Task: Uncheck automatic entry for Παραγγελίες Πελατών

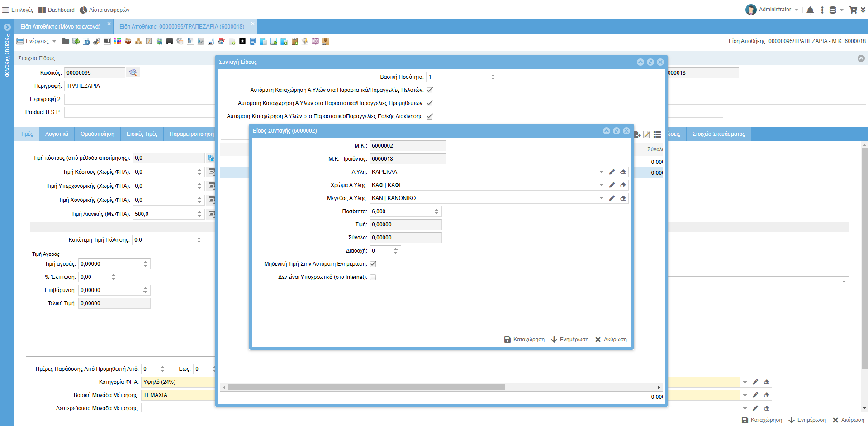Action: click(x=430, y=90)
